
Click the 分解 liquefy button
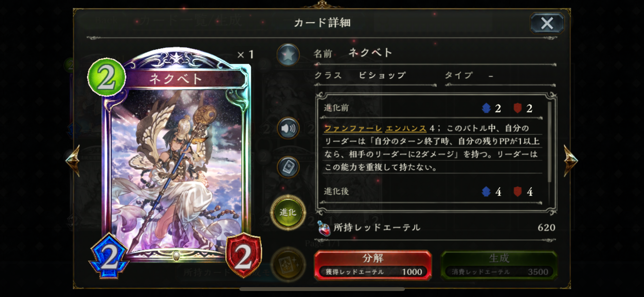(373, 265)
